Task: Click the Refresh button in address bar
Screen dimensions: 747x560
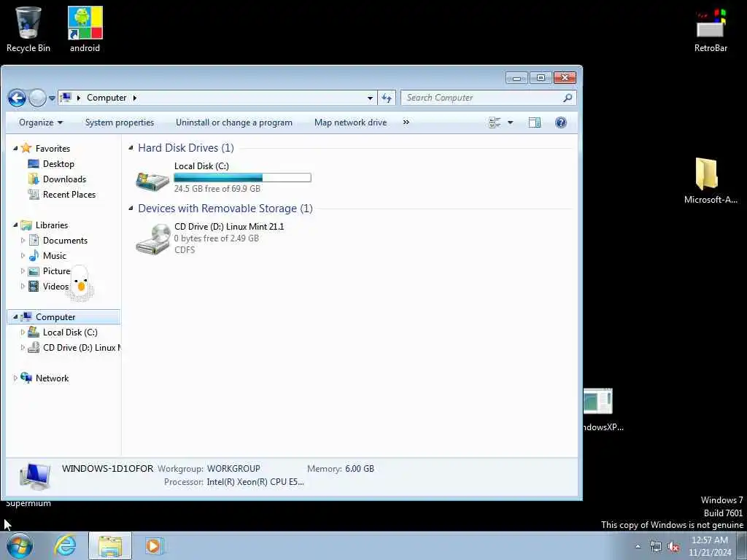Action: (387, 98)
